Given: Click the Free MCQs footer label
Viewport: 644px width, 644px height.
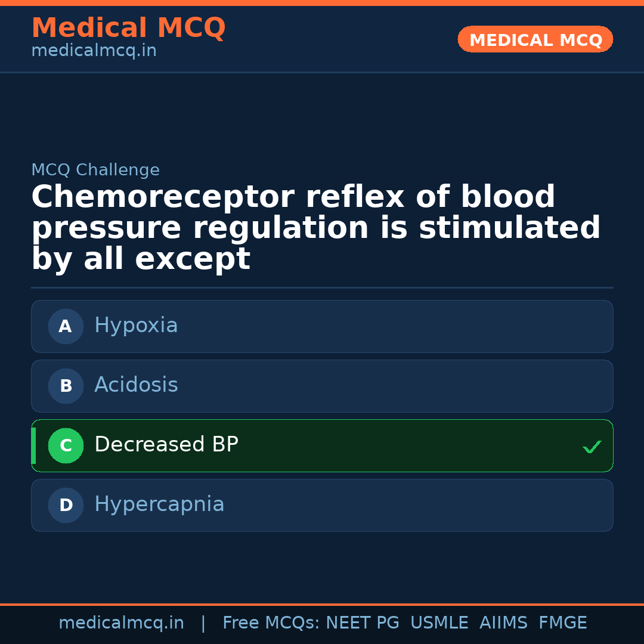Looking at the screenshot, I should 271,623.
